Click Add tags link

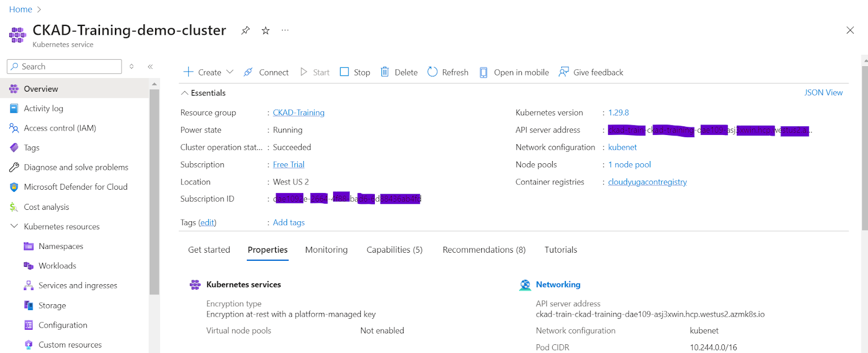tap(289, 222)
